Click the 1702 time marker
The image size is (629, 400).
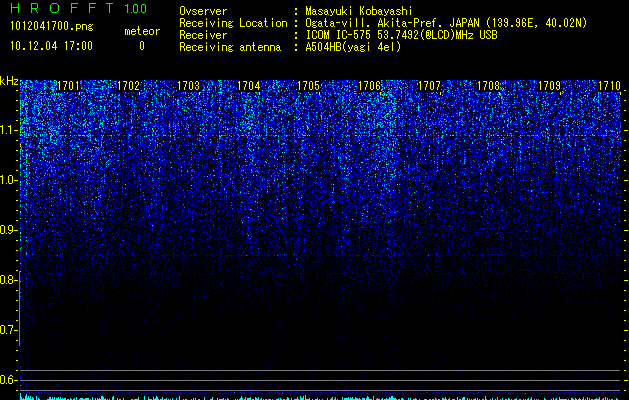[x=128, y=86]
